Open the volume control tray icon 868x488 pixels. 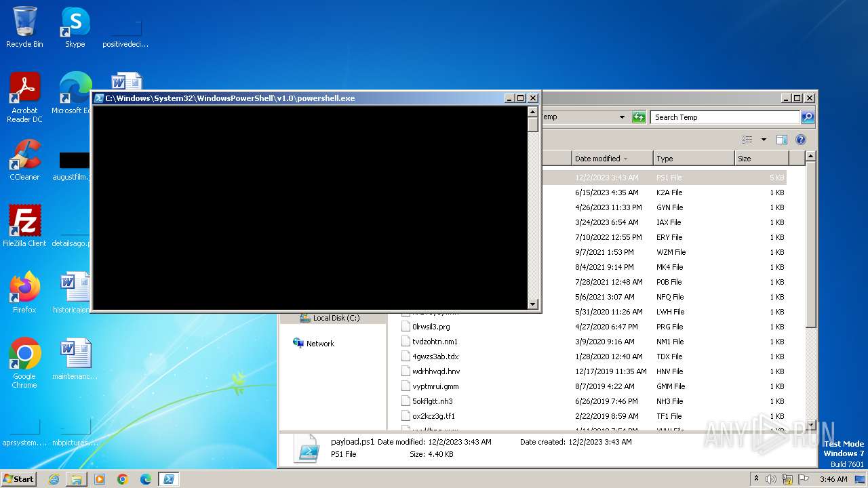(771, 479)
